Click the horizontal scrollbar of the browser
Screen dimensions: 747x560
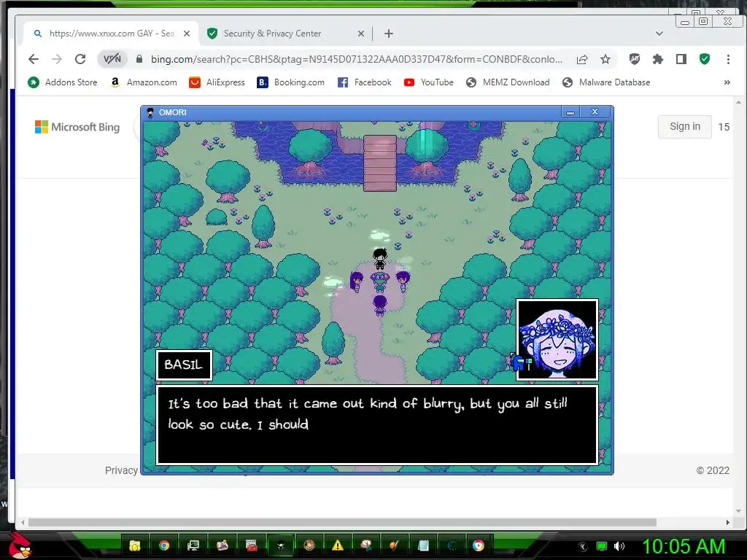[x=342, y=522]
